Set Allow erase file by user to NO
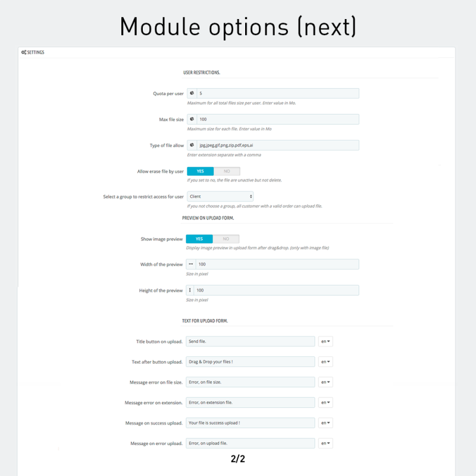Image resolution: width=476 pixels, height=476 pixels. tap(226, 171)
